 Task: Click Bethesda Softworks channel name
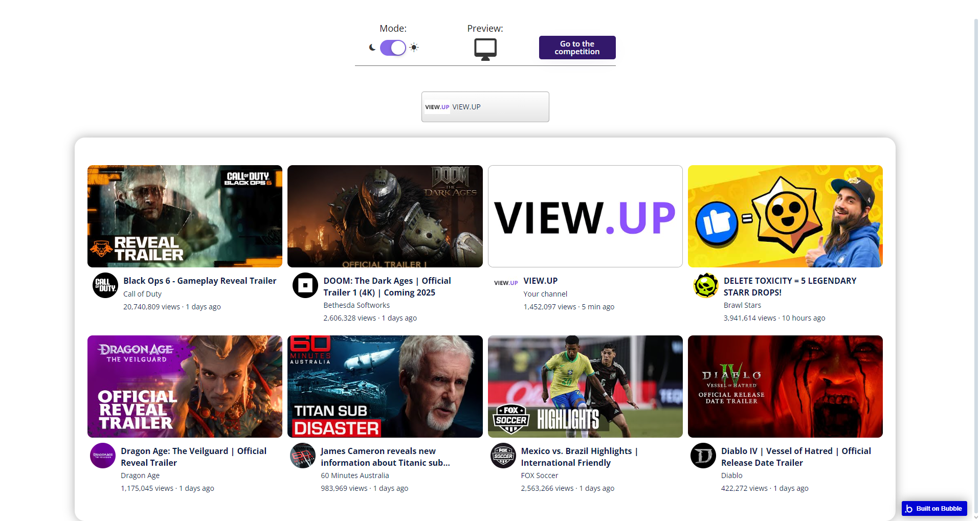(357, 305)
